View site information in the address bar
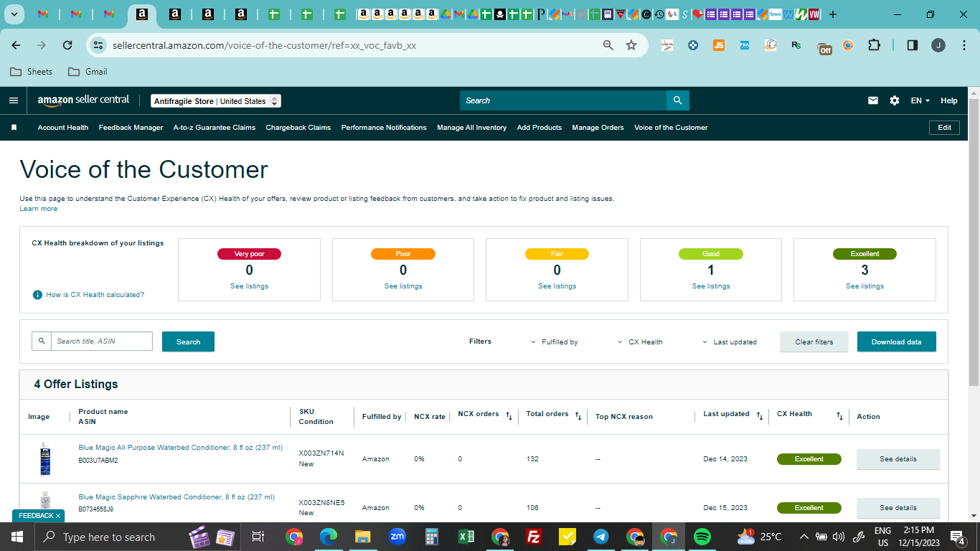The image size is (980, 551). point(98,45)
